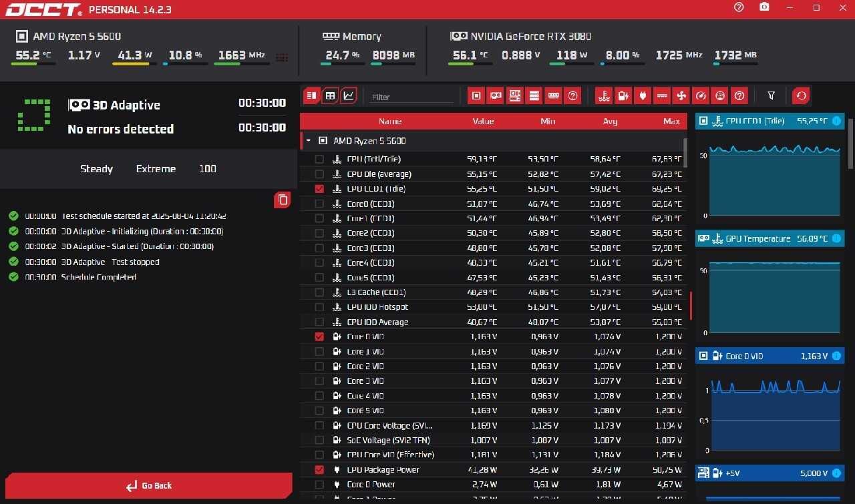Toggle storage hardware filter icon

534,96
